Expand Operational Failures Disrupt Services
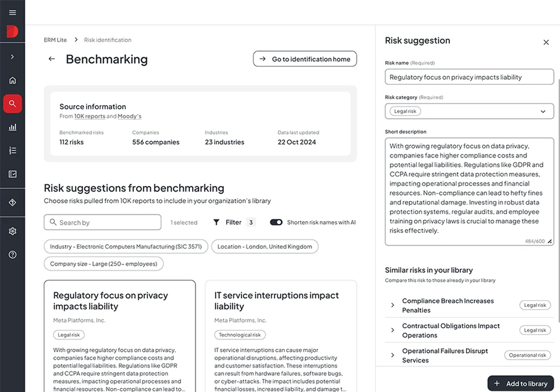This screenshot has height=392, width=560. click(393, 355)
